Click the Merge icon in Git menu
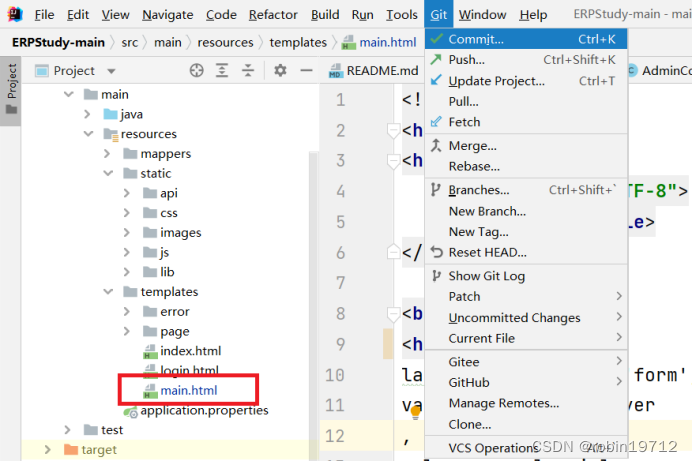This screenshot has height=462, width=692. tap(436, 145)
